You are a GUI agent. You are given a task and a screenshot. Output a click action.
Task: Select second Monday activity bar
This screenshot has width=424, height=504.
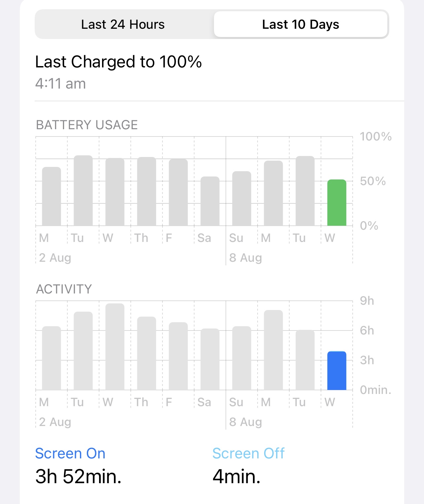[273, 350]
